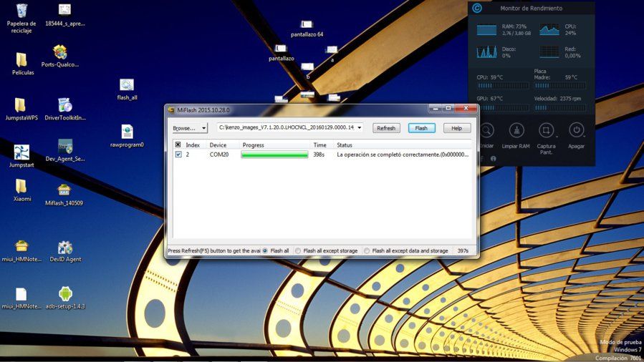
Task: Click the Monitor de Rendimiento logo icon
Action: tap(477, 8)
